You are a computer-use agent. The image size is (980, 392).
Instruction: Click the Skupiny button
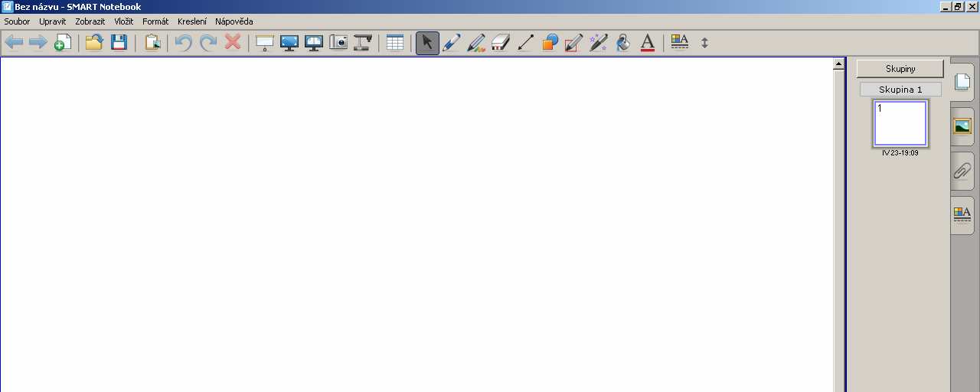point(900,69)
